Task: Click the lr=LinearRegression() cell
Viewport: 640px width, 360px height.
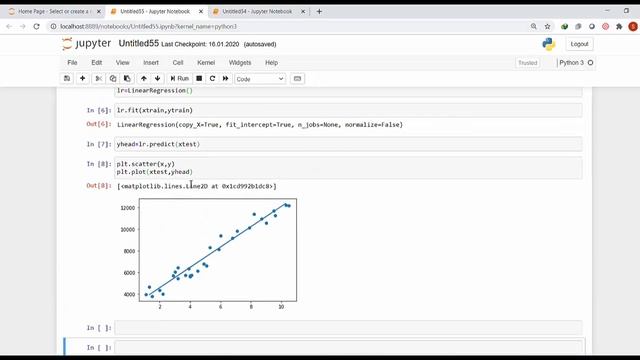Action: [348, 91]
